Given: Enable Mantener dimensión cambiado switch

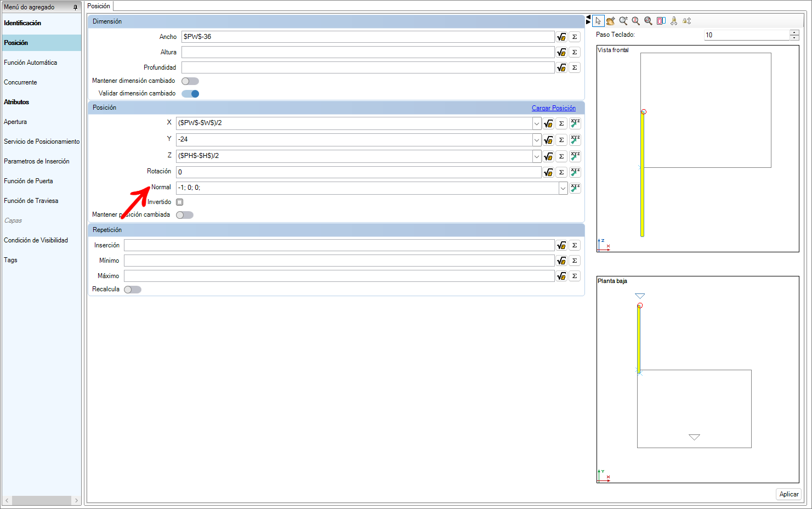Looking at the screenshot, I should (190, 81).
